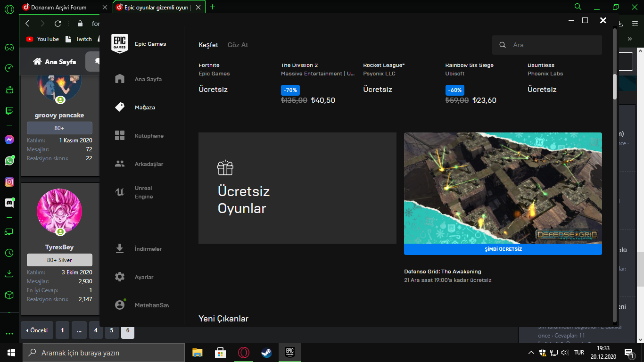Click the Ara search field in the launcher

point(547,45)
